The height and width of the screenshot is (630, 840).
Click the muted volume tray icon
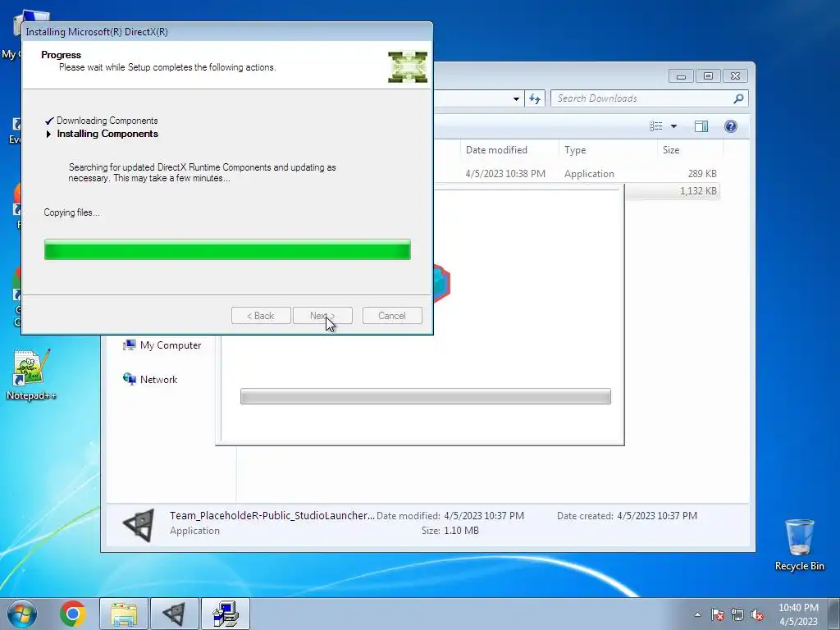point(757,614)
